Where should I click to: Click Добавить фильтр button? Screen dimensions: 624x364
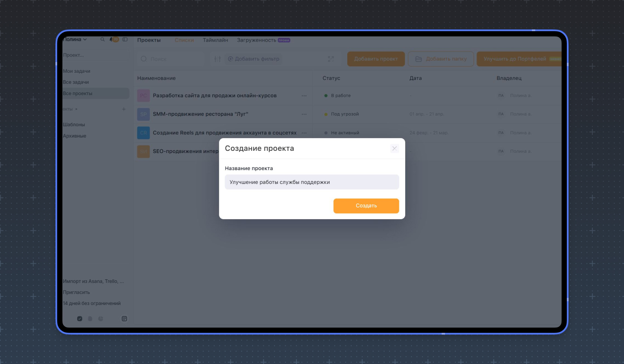point(253,59)
